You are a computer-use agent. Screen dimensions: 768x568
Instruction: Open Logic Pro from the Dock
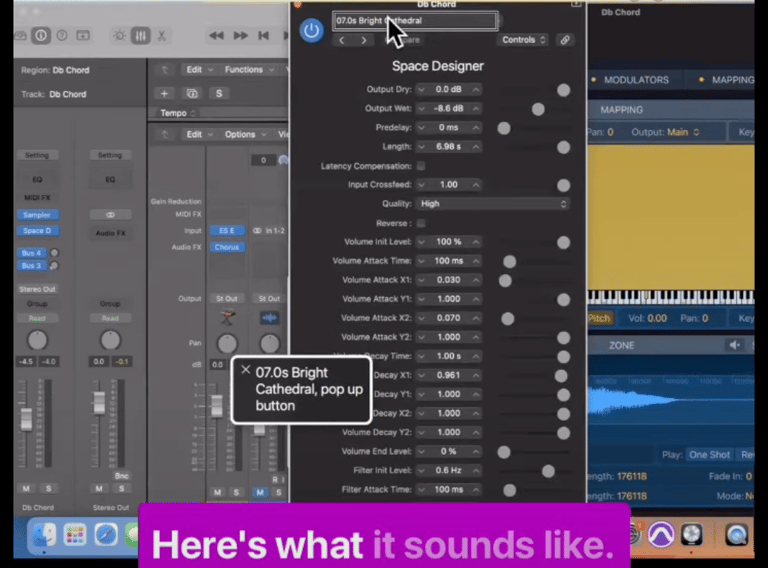691,534
